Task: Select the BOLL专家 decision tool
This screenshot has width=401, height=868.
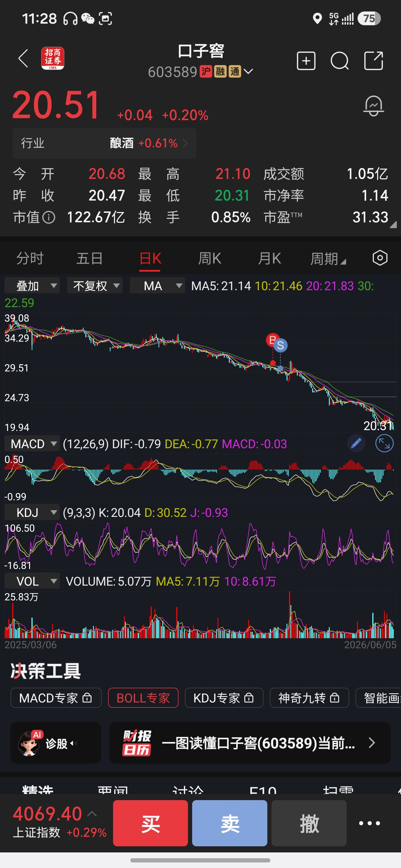Action: (x=143, y=697)
